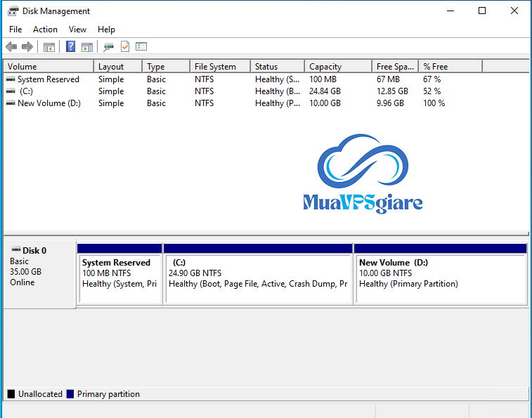
Task: Open the Action menu
Action: pyautogui.click(x=45, y=30)
